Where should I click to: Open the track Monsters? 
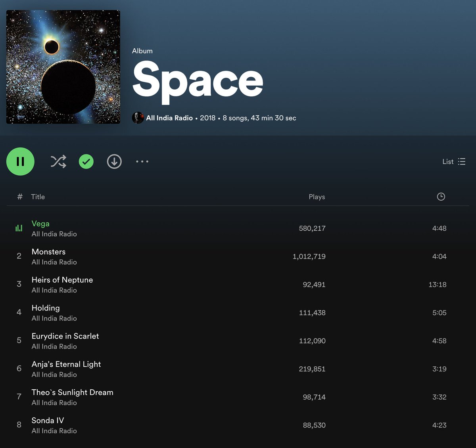48,251
